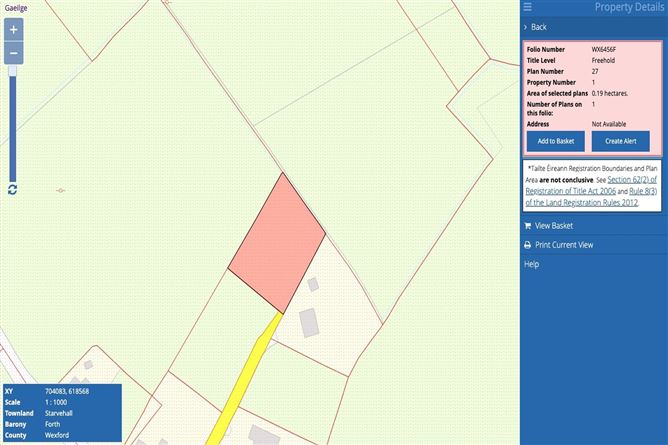Zoom in with the plus button

tap(14, 30)
